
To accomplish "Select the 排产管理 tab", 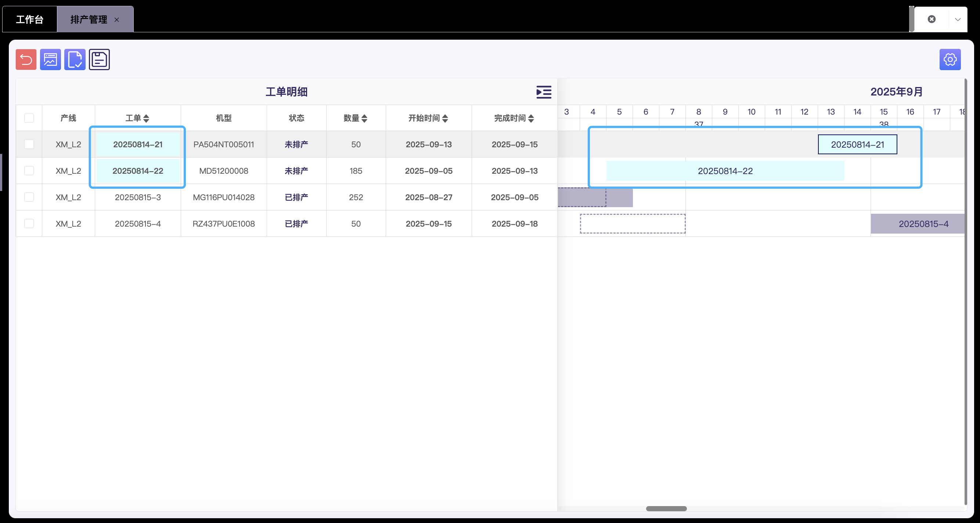I will [x=89, y=19].
